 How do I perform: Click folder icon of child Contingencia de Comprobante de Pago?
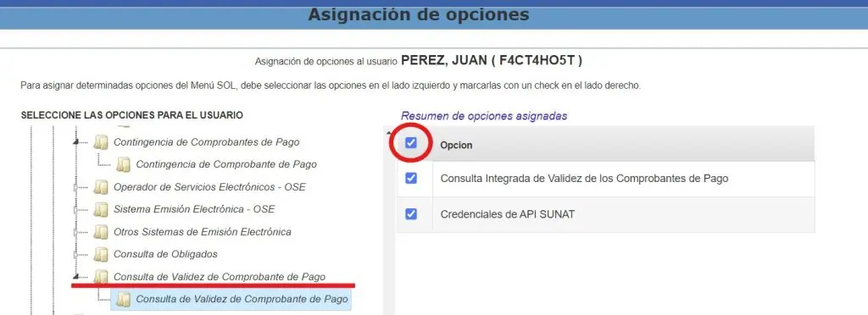(x=123, y=164)
